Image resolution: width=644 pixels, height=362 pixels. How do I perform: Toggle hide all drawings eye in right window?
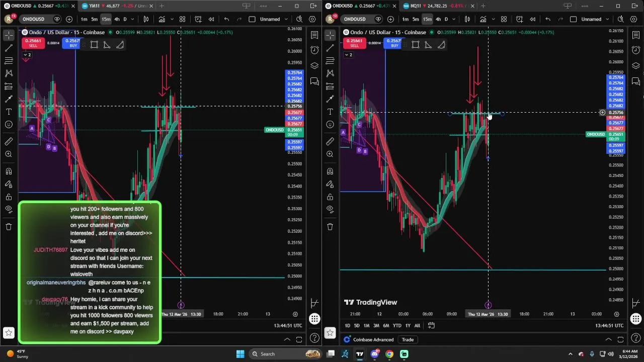click(x=330, y=209)
